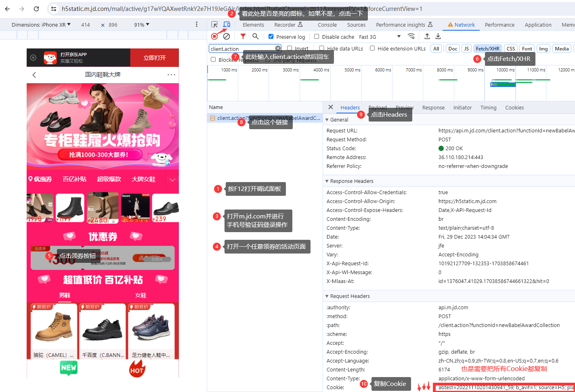Image resolution: width=575 pixels, height=392 pixels.
Task: Click the device width field 414
Action: 86,25
